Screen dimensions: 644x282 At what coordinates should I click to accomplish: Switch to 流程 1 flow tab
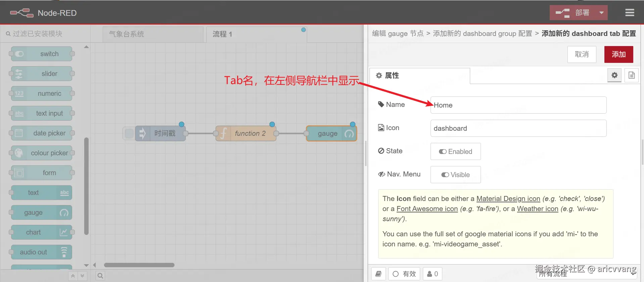256,34
